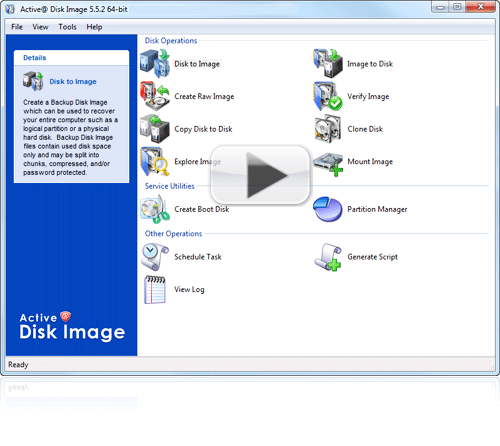Open the Help menu
This screenshot has height=446, width=500.
click(x=94, y=27)
